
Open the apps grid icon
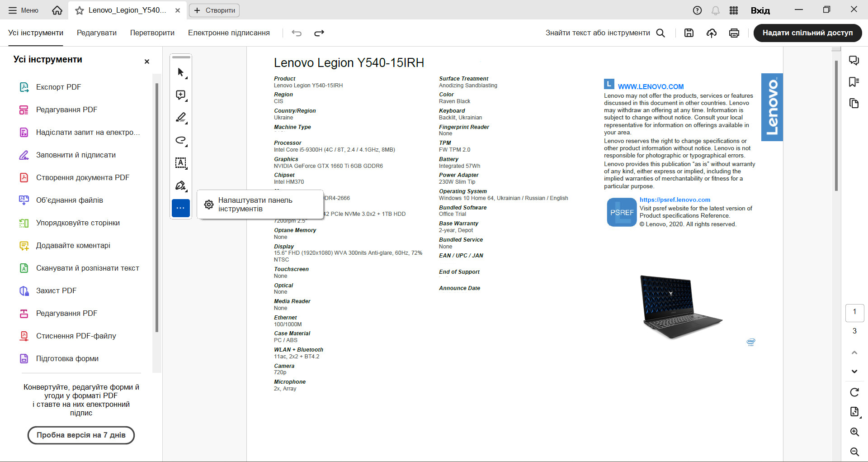click(734, 10)
